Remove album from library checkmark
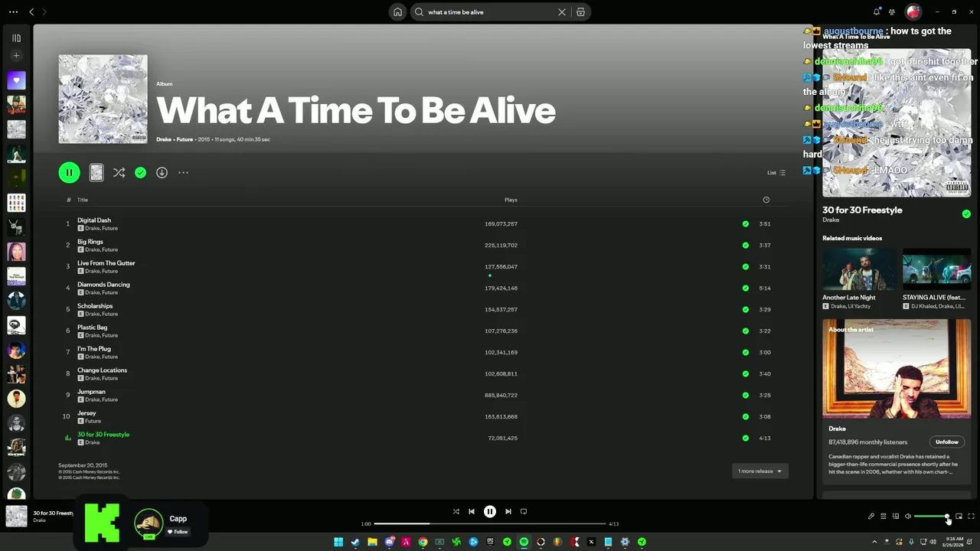Image resolution: width=980 pixels, height=551 pixels. point(140,173)
